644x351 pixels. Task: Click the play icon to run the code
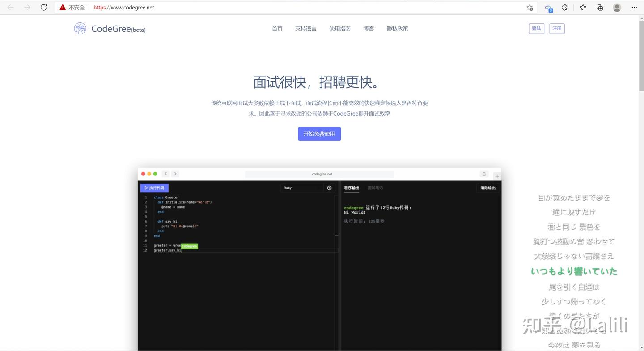tap(146, 188)
